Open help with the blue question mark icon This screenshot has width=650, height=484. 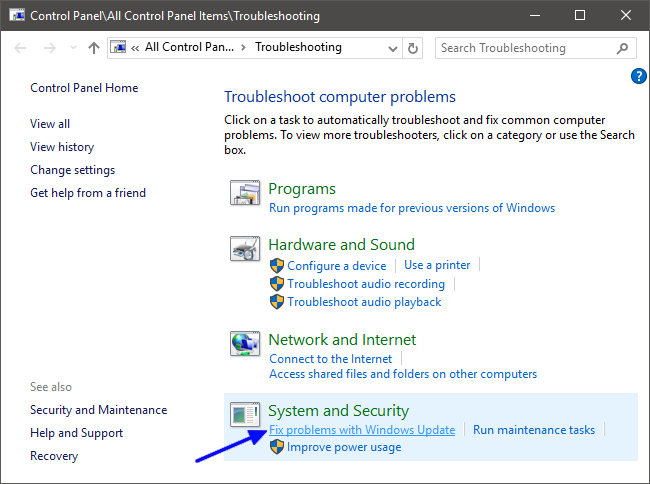coord(638,76)
